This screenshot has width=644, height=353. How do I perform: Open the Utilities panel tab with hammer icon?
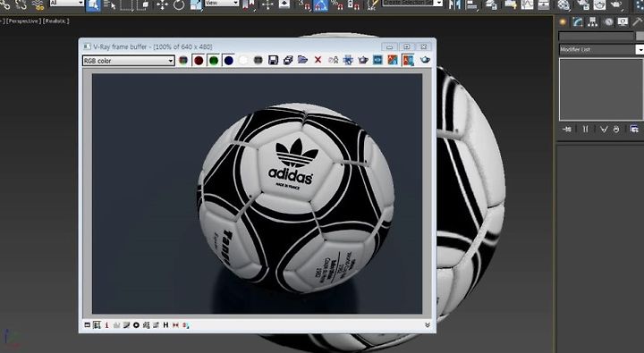pos(638,22)
